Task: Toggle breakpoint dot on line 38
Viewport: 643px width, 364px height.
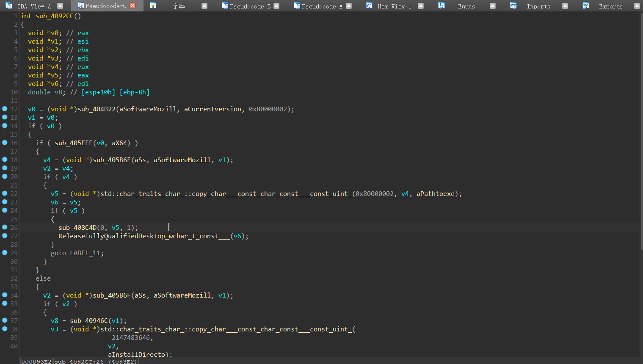Action: 5,329
